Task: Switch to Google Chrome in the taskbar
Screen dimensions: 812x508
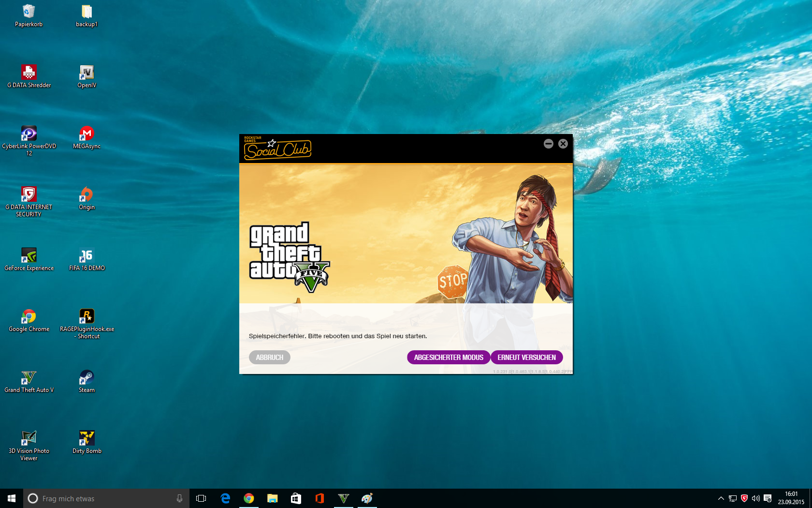Action: click(x=249, y=498)
